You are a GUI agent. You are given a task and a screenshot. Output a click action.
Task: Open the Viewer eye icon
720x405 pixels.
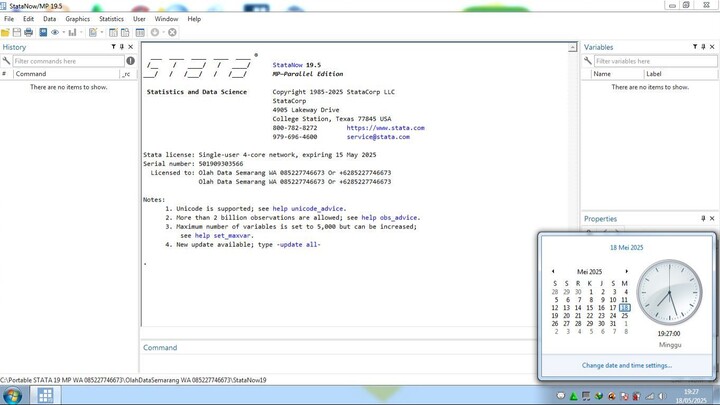(55, 32)
